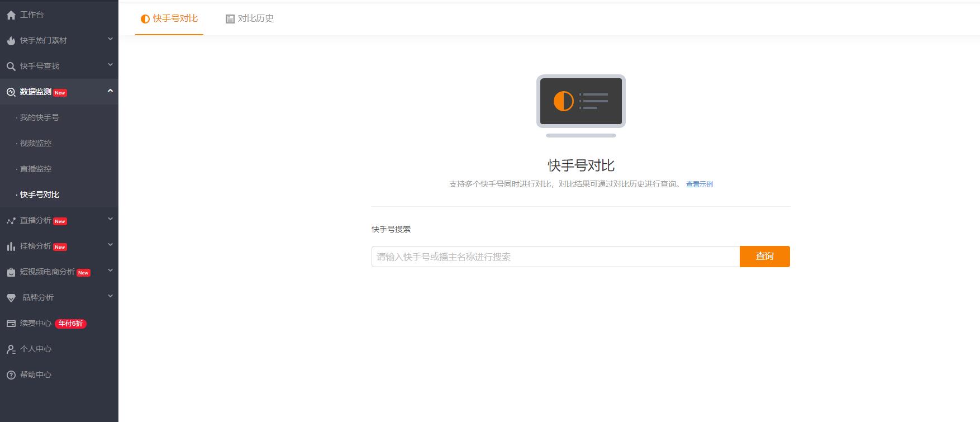Click the half-circle icon on 快手号对比 tab
Screen dimensions: 980x422
tap(145, 19)
